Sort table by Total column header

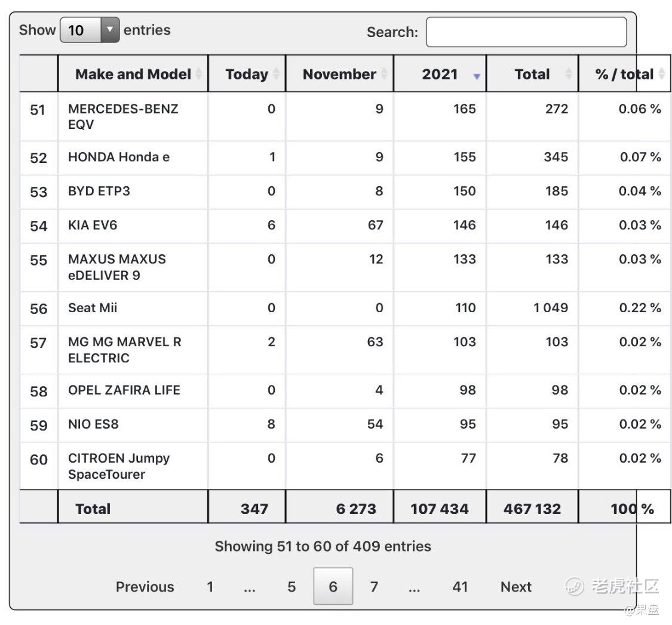[532, 73]
